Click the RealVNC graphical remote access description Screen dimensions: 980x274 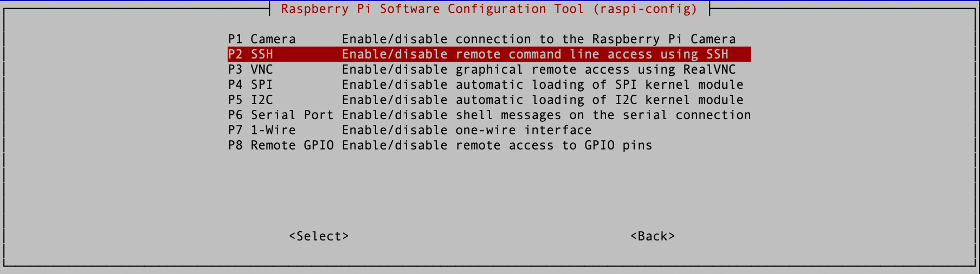point(539,70)
